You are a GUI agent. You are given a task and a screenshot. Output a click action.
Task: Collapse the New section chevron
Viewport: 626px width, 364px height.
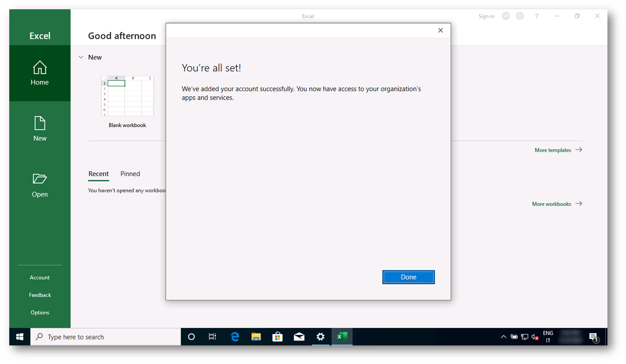tap(81, 57)
